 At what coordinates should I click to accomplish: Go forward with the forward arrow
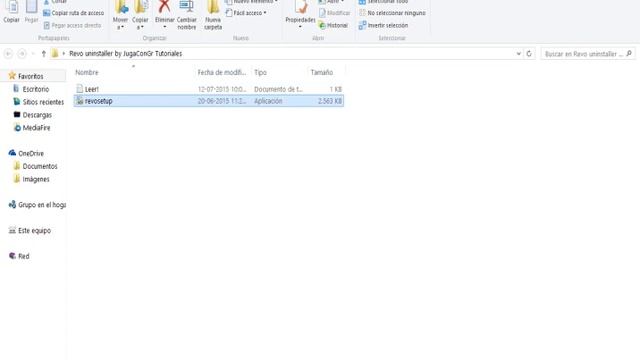22,53
